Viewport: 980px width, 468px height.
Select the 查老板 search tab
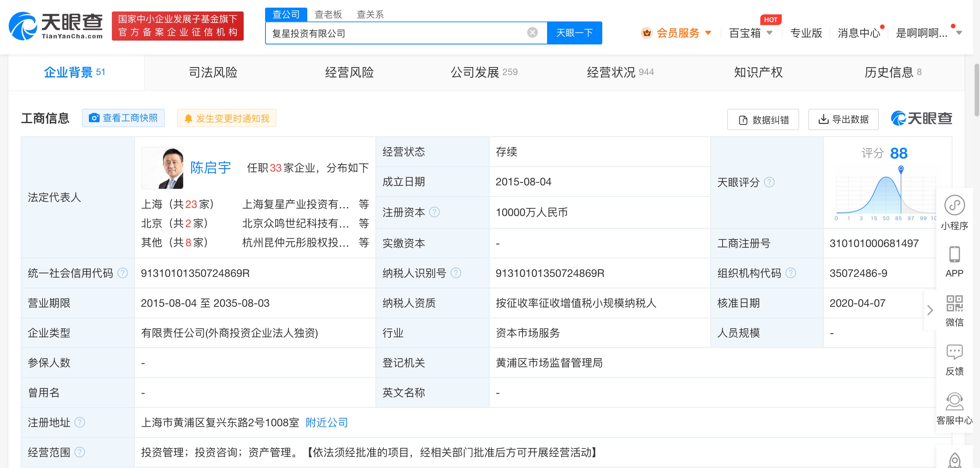tap(328, 15)
